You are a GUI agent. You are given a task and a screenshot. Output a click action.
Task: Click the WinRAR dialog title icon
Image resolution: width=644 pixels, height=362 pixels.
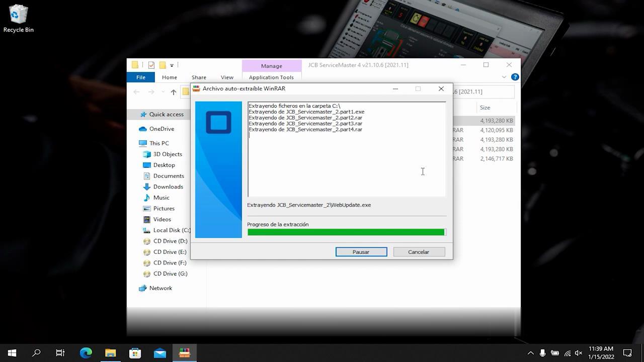point(197,88)
